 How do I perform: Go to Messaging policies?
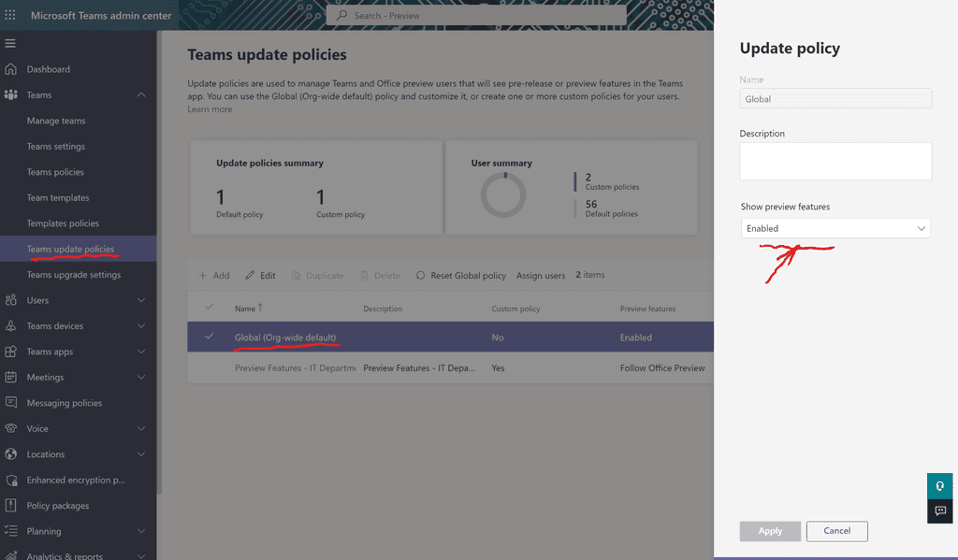tap(65, 403)
